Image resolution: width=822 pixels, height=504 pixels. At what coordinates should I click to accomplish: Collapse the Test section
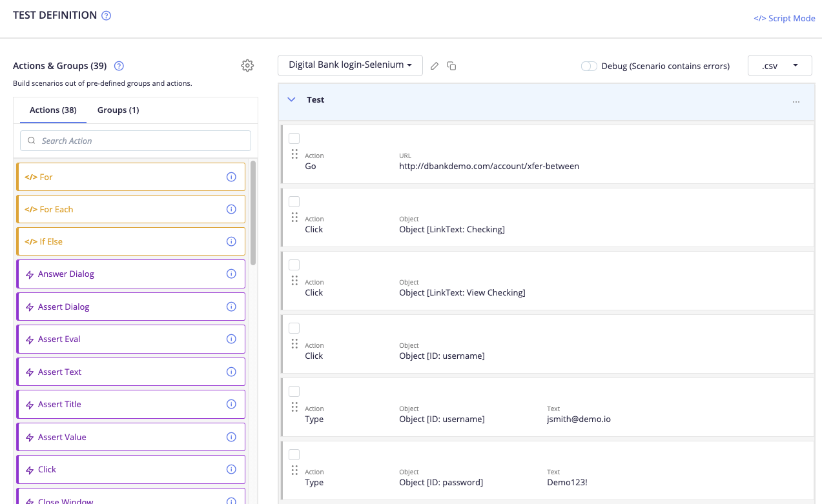tap(291, 99)
